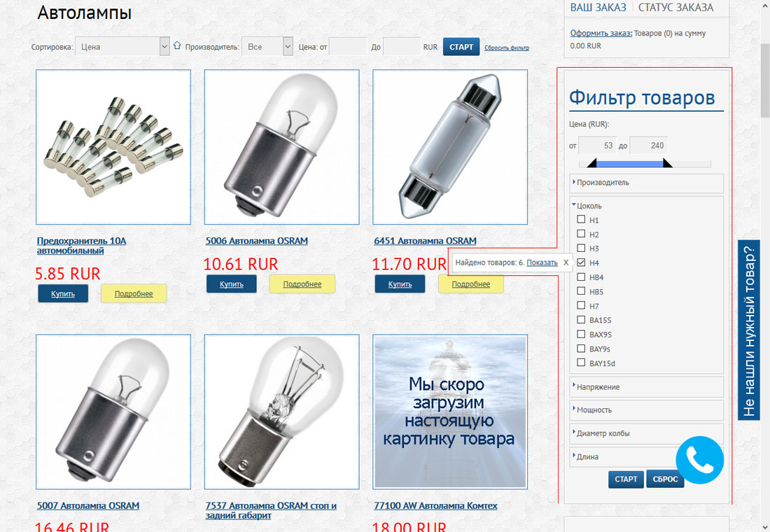Switch to the ВАШ ЗАКАЗ tab
This screenshot has width=770, height=532.
[x=598, y=8]
